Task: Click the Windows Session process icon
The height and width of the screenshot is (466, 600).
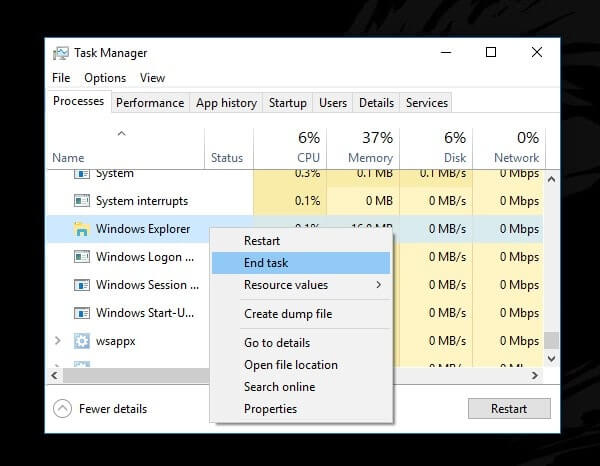Action: (x=82, y=285)
